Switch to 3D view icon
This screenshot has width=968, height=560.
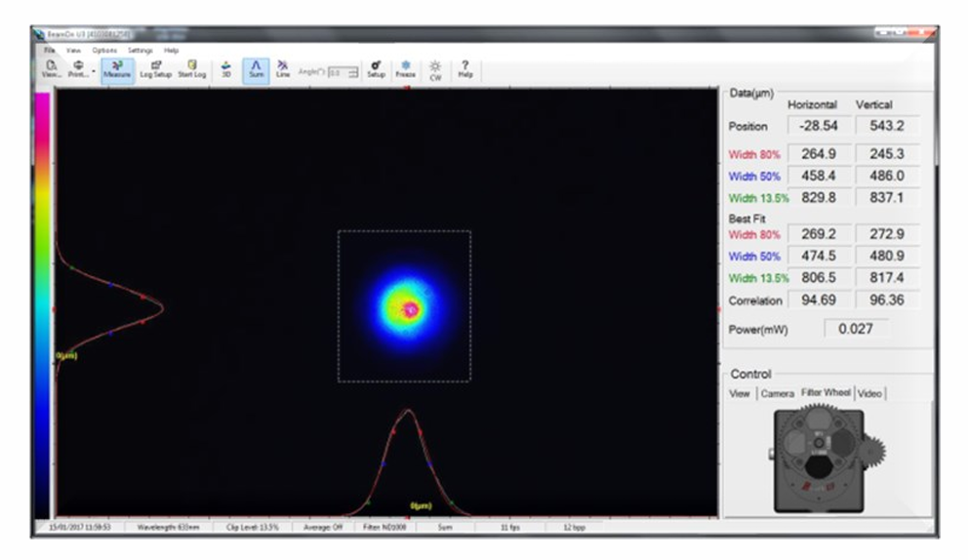click(226, 69)
